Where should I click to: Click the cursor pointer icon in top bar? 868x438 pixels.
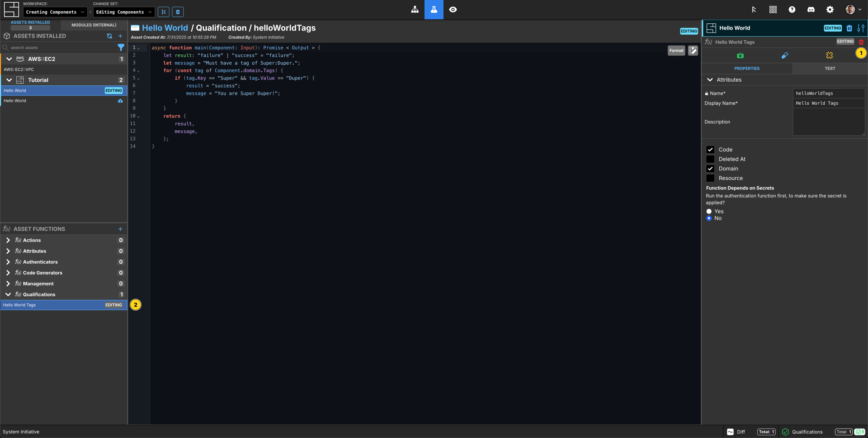(x=754, y=9)
